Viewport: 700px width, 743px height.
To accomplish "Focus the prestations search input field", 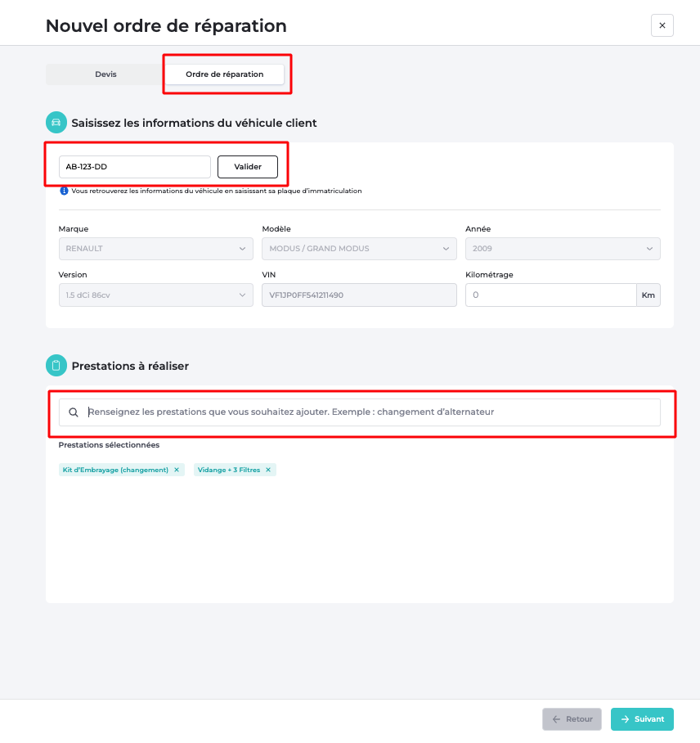I will point(360,412).
